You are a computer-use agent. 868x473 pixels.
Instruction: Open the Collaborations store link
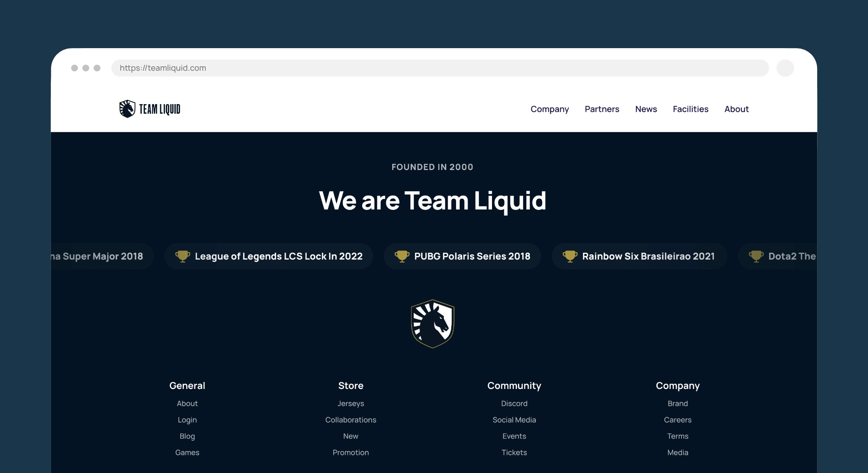click(350, 420)
